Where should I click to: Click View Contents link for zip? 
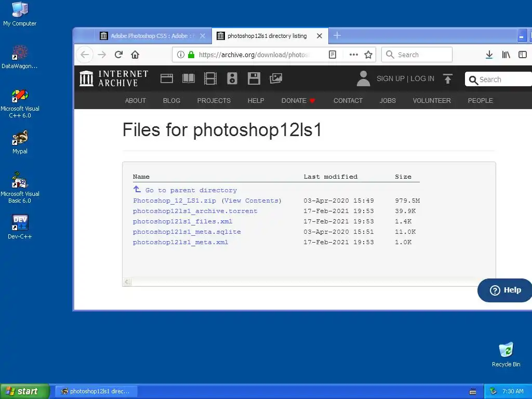pos(251,201)
